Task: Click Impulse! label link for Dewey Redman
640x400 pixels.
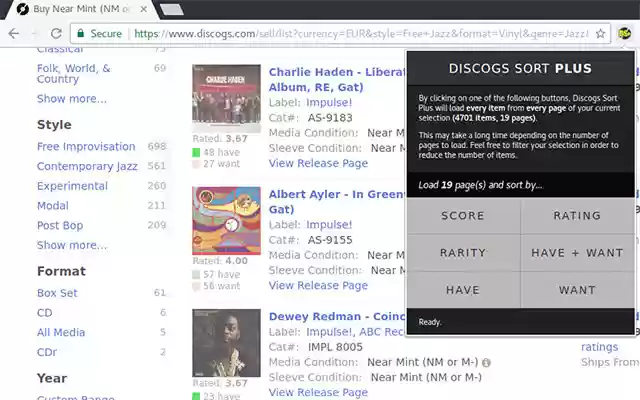Action: 329,332
